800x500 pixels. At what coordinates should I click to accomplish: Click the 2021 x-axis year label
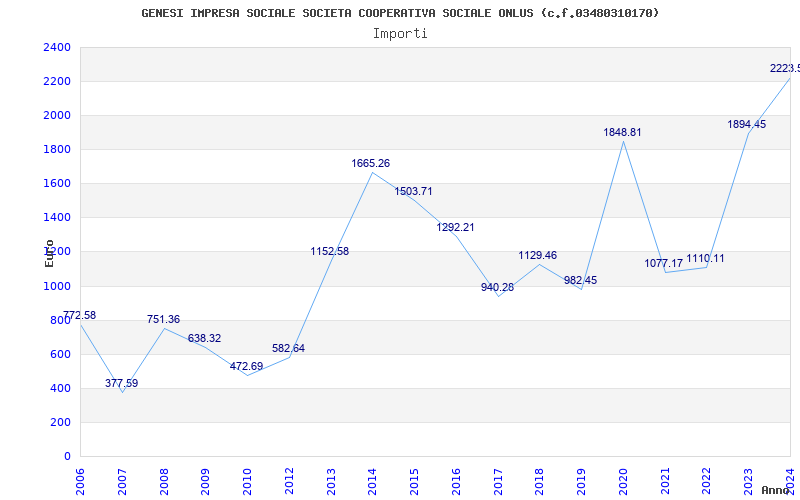click(x=665, y=482)
